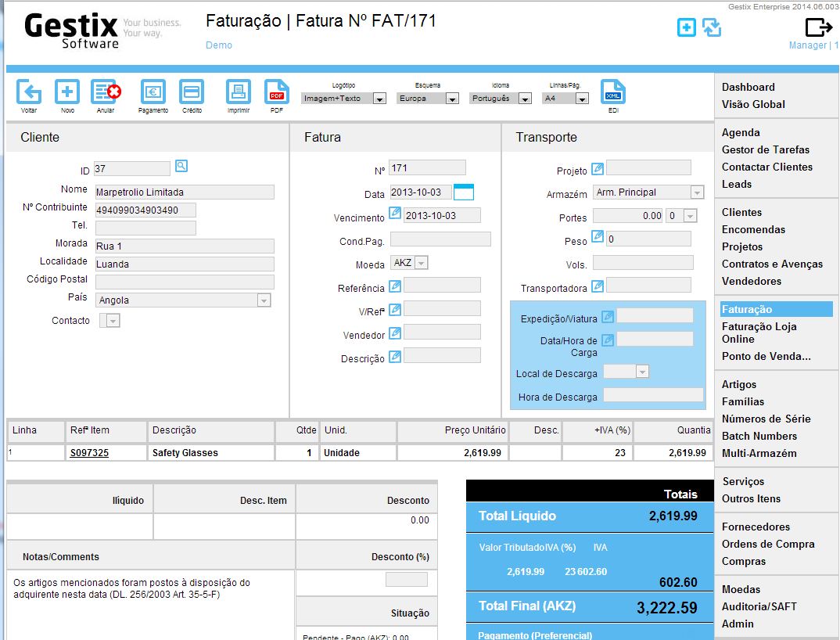Select Faturação in the sidebar
Screen dimensions: 840x640
click(776, 309)
